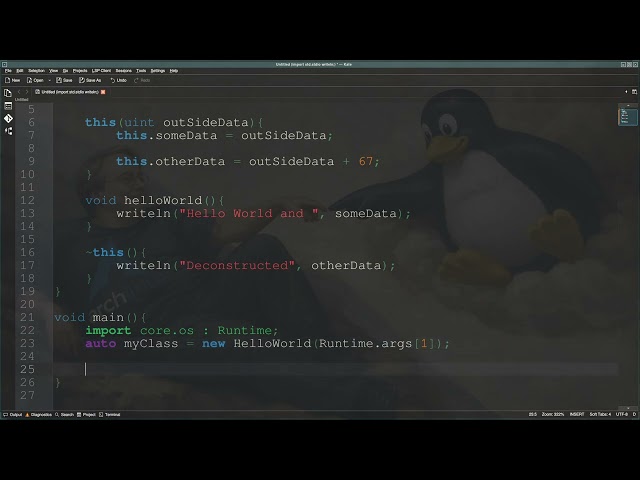640x480 pixels.
Task: Go to next location with forward arrow
Action: coord(27,92)
